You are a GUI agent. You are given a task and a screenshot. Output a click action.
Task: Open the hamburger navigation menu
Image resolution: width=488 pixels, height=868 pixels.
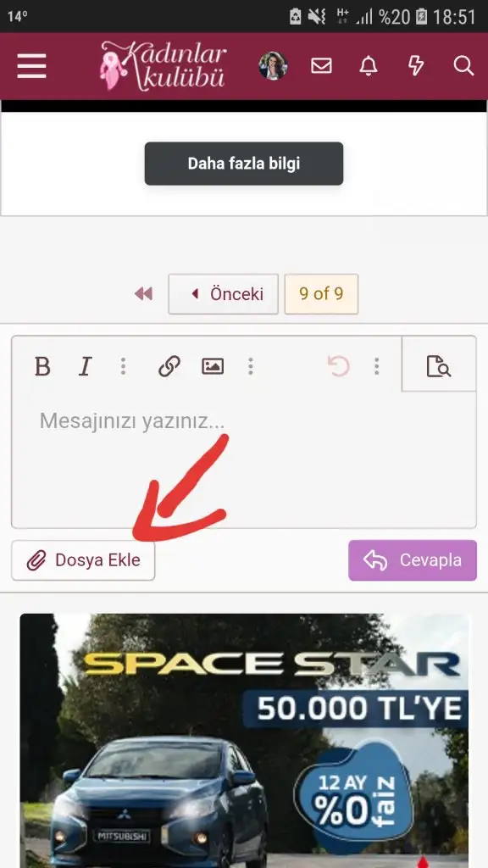pos(31,66)
